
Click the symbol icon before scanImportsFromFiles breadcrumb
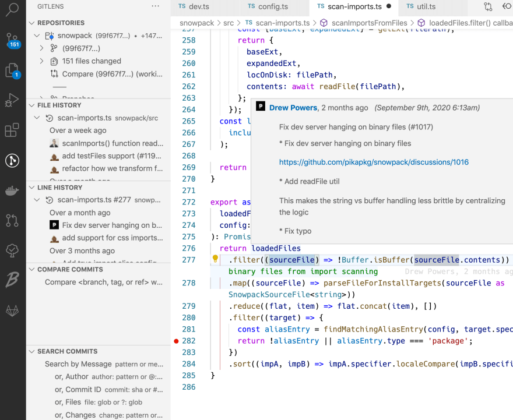[x=324, y=23]
